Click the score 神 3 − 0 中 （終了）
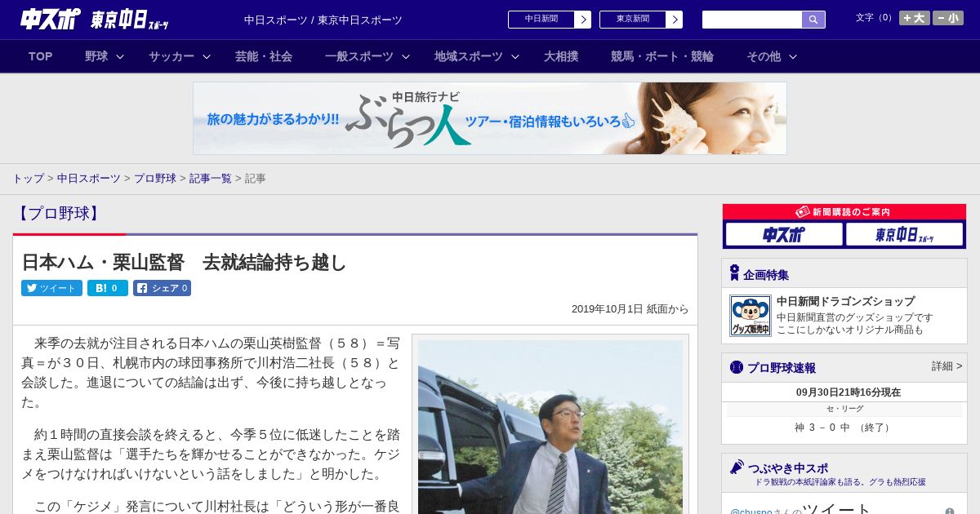The image size is (980, 514). (844, 428)
